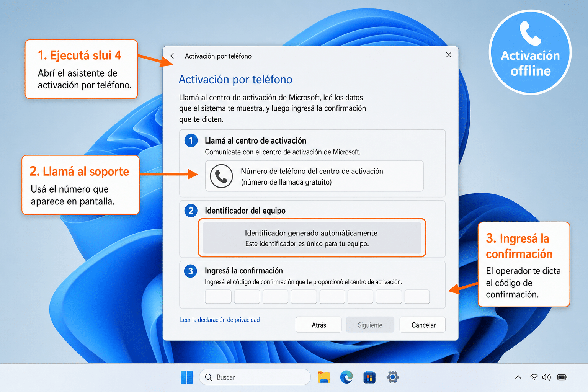Screen dimensions: 588x392
Task: Select 'Identificador generado automáticamente' text
Action: [x=311, y=233]
